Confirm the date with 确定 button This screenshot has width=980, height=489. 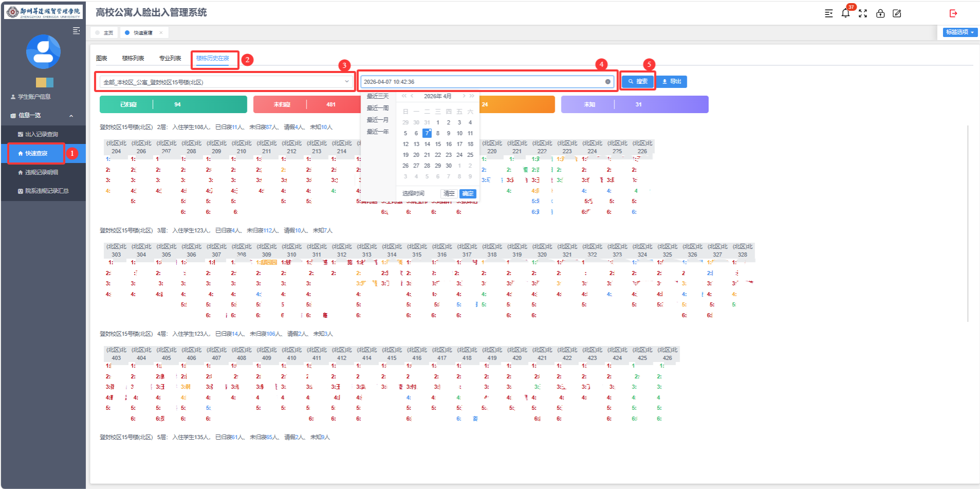click(467, 194)
